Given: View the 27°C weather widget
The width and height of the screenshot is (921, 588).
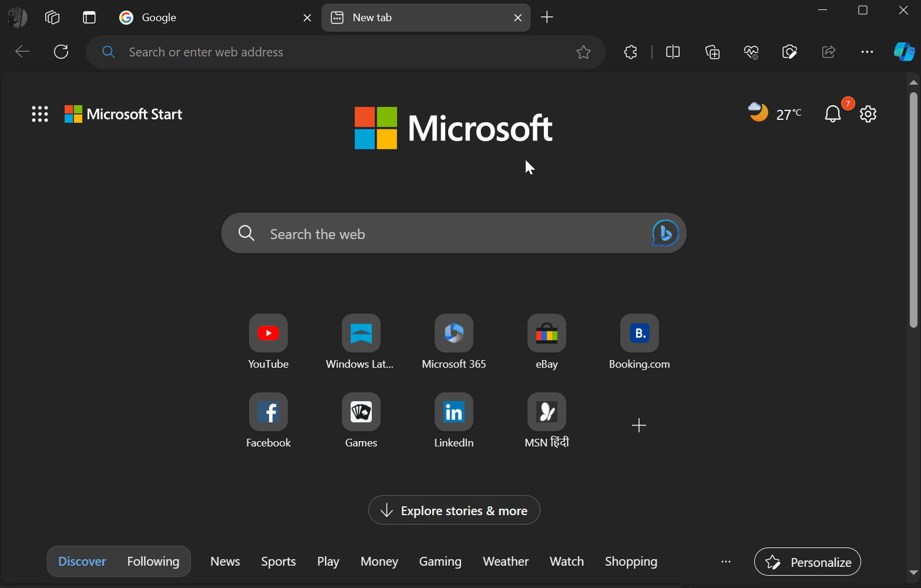Looking at the screenshot, I should pyautogui.click(x=775, y=113).
